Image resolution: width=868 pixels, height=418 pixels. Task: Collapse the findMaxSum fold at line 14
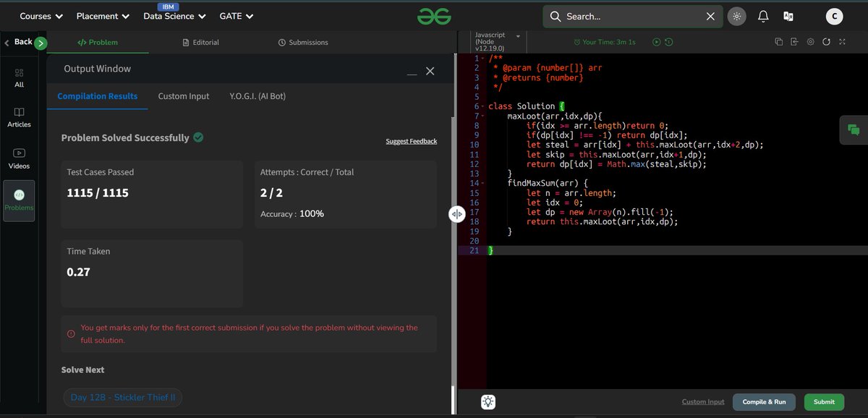(x=483, y=184)
